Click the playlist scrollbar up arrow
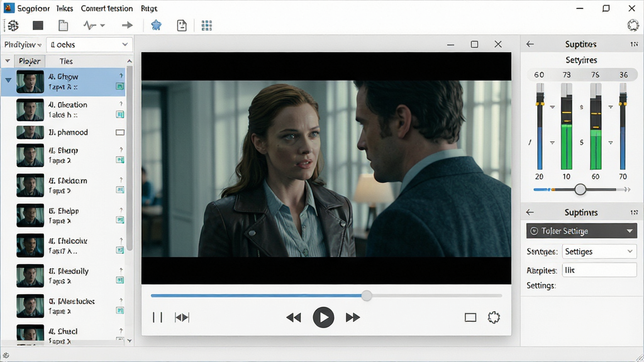This screenshot has height=362, width=644. 130,61
